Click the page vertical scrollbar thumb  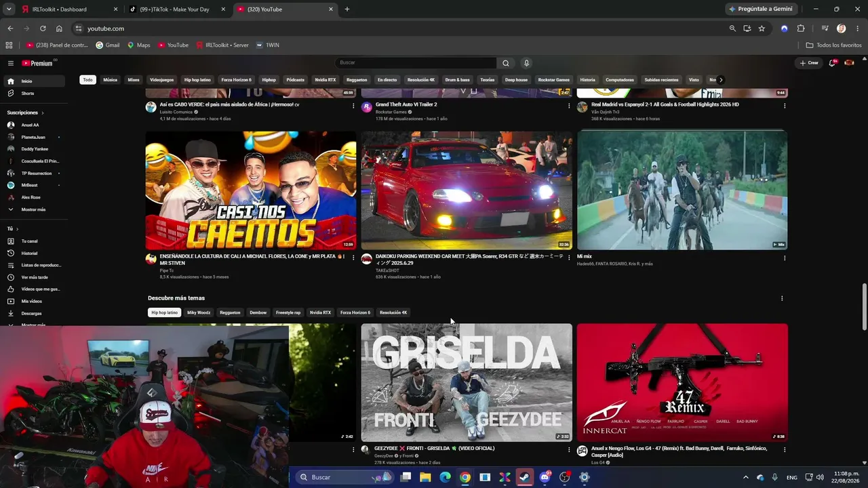coord(864,307)
